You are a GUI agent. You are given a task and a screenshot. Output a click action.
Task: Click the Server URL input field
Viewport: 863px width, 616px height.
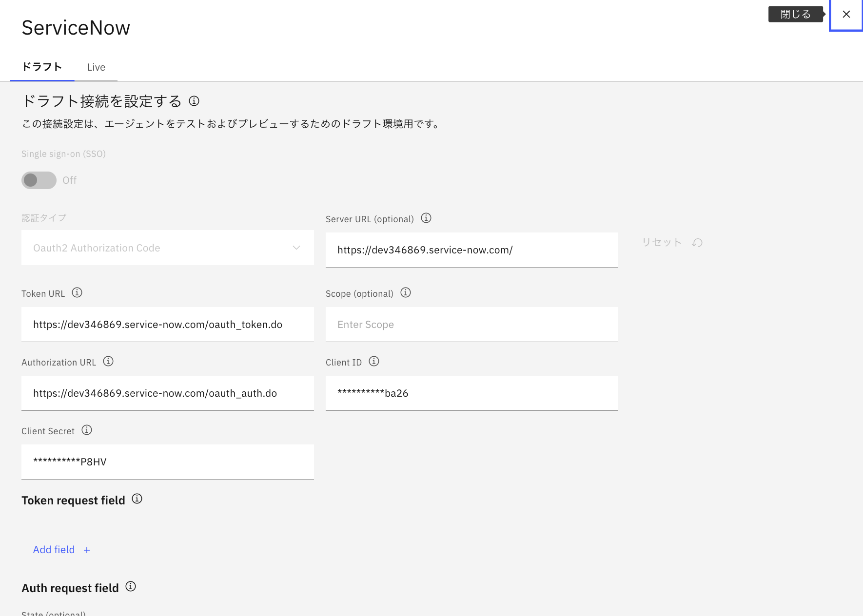point(471,250)
